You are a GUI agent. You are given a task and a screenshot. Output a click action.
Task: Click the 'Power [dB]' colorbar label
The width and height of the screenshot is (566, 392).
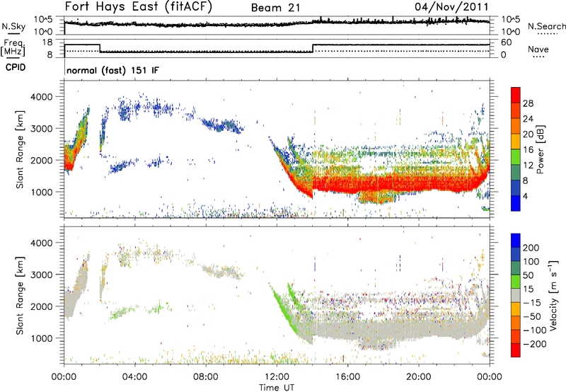(x=540, y=149)
